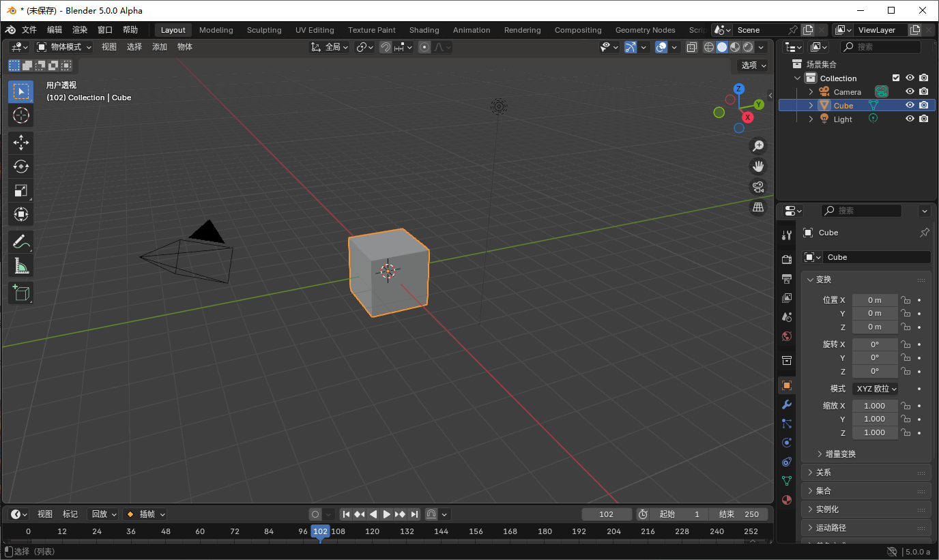Screen dimensions: 939x560
Task: Choose the Rotate tool
Action: click(20, 166)
